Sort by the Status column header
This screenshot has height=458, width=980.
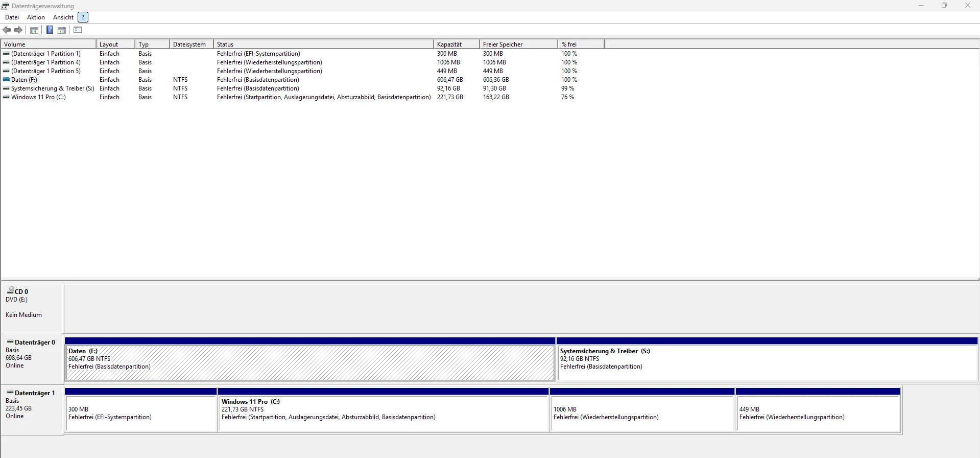pos(324,44)
